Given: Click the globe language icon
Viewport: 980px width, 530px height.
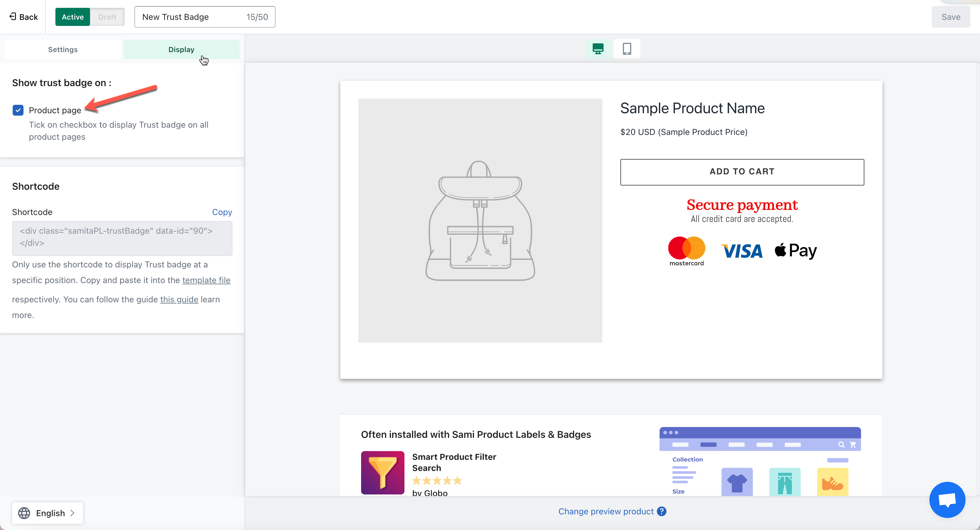Looking at the screenshot, I should tap(24, 513).
